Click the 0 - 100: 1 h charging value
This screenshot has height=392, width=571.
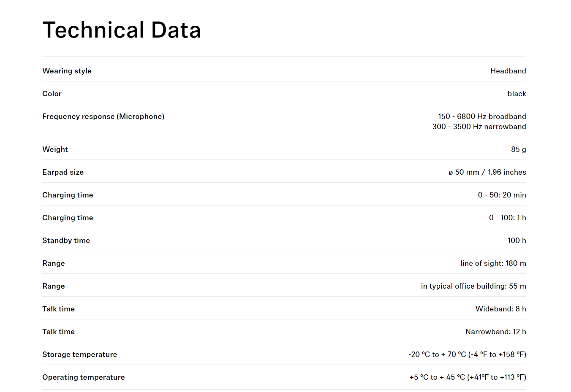click(x=507, y=218)
